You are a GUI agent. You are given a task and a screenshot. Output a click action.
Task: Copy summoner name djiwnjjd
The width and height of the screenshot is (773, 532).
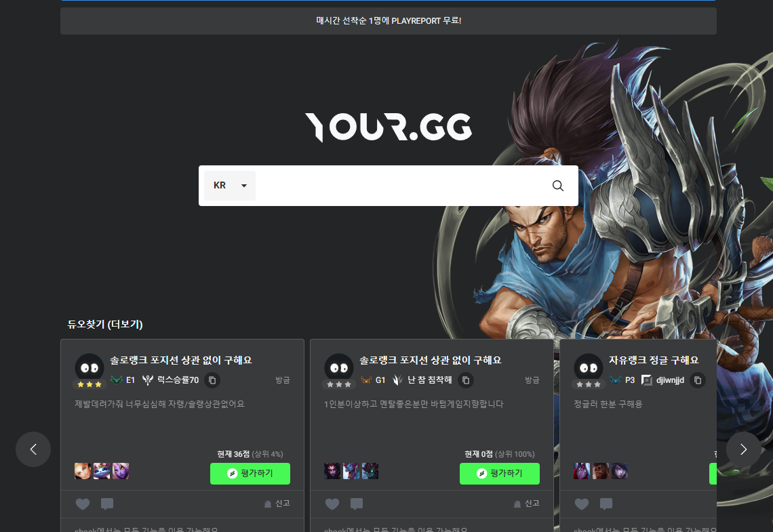point(698,380)
